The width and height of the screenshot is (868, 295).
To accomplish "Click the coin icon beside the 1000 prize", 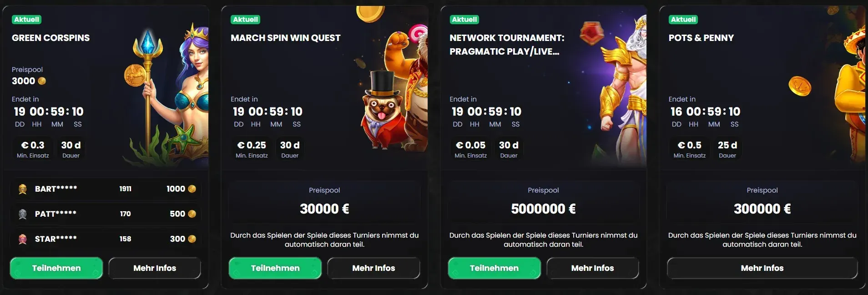I will (192, 189).
